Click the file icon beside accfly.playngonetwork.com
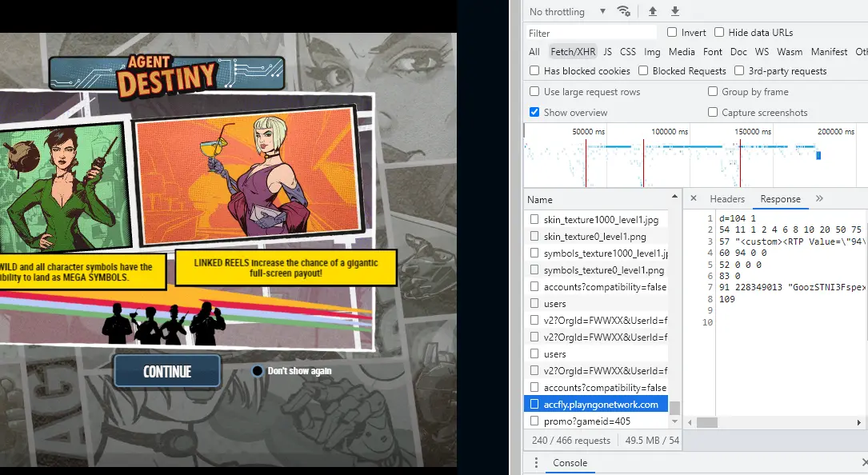The height and width of the screenshot is (475, 868). click(534, 404)
